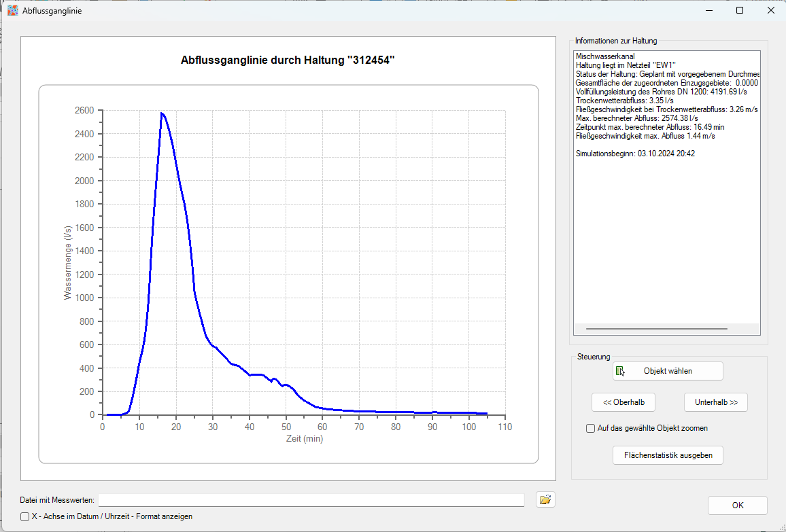Screen dimensions: 786x532
Task: Select the 'Zeit (min)' x-axis label
Action: coord(304,439)
